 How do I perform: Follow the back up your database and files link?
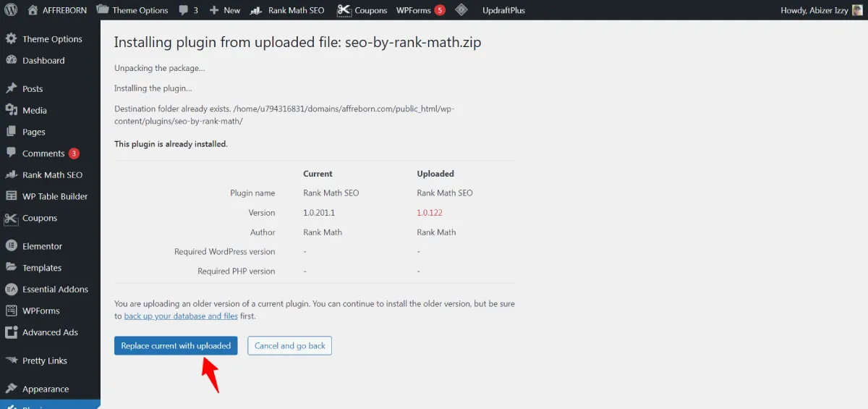coord(181,316)
